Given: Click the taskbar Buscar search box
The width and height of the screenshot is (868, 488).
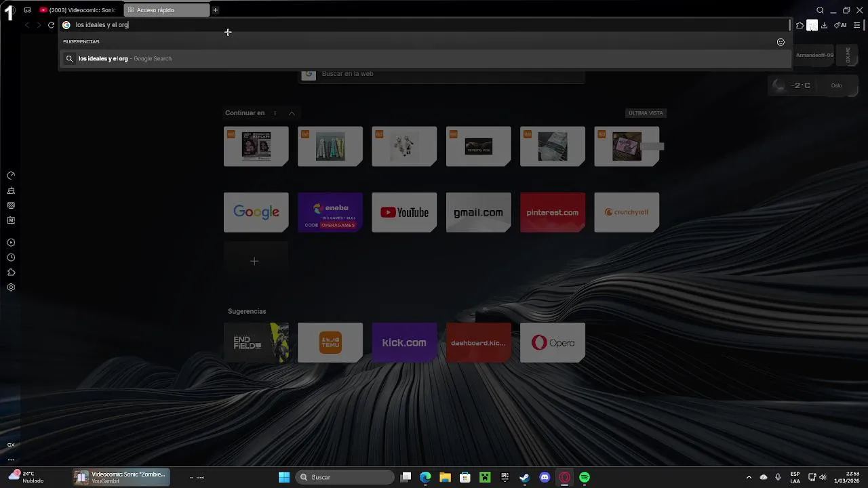Looking at the screenshot, I should pos(344,477).
